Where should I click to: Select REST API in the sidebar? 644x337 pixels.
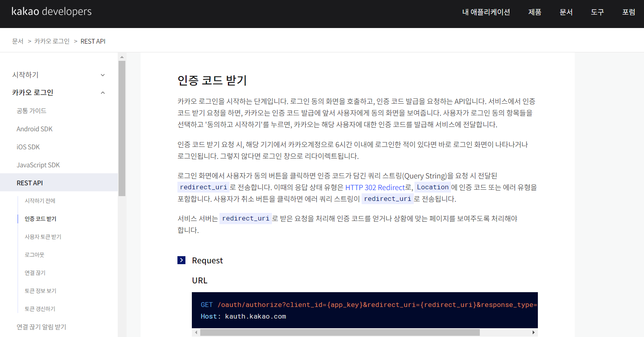pyautogui.click(x=59, y=183)
